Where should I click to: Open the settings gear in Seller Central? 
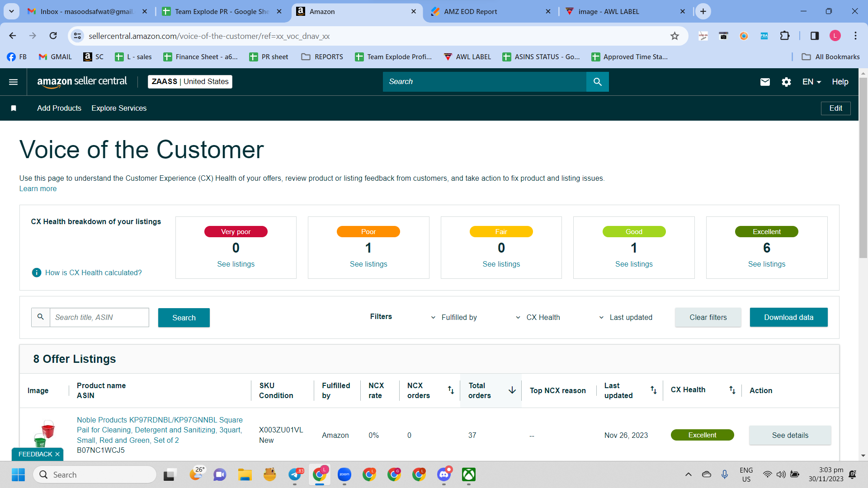coord(786,82)
